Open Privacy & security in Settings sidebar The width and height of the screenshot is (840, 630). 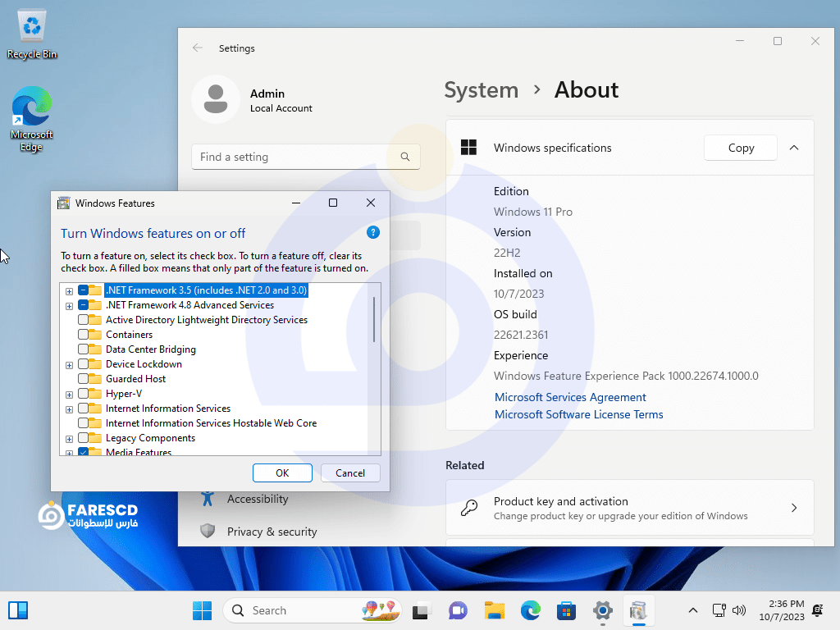click(272, 532)
